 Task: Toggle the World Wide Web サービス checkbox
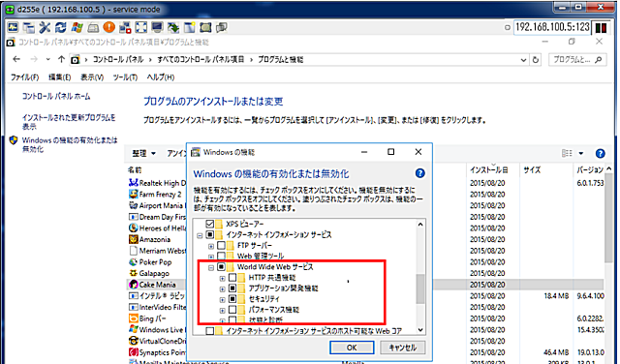222,267
